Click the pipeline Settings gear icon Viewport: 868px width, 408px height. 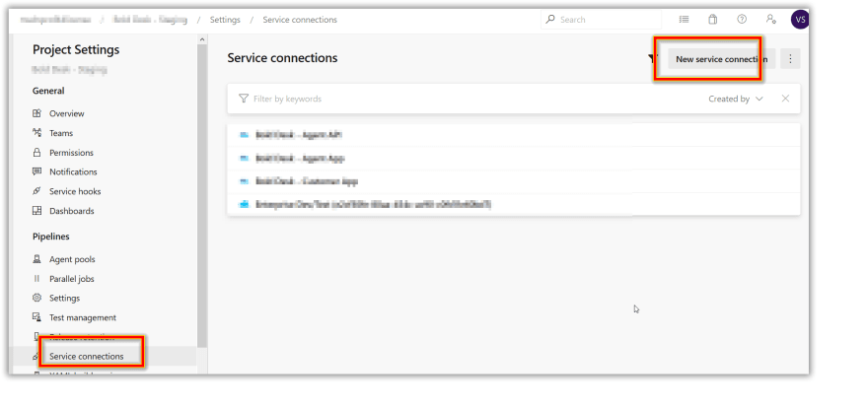[37, 298]
